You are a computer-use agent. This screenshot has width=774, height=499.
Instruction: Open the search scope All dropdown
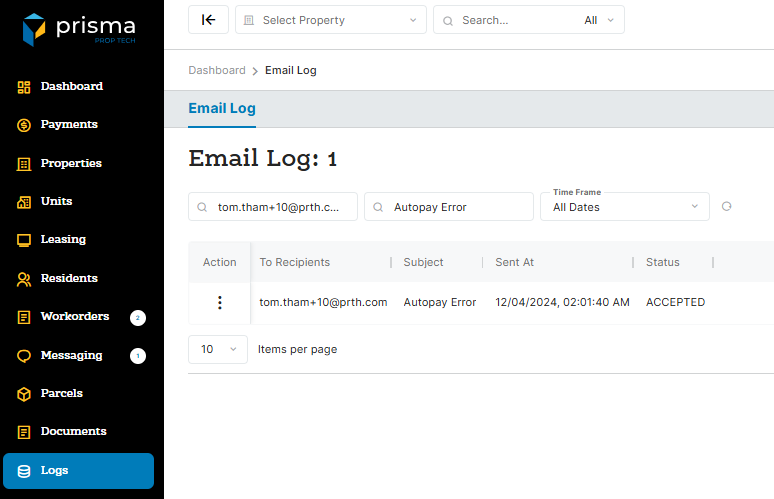coord(603,20)
